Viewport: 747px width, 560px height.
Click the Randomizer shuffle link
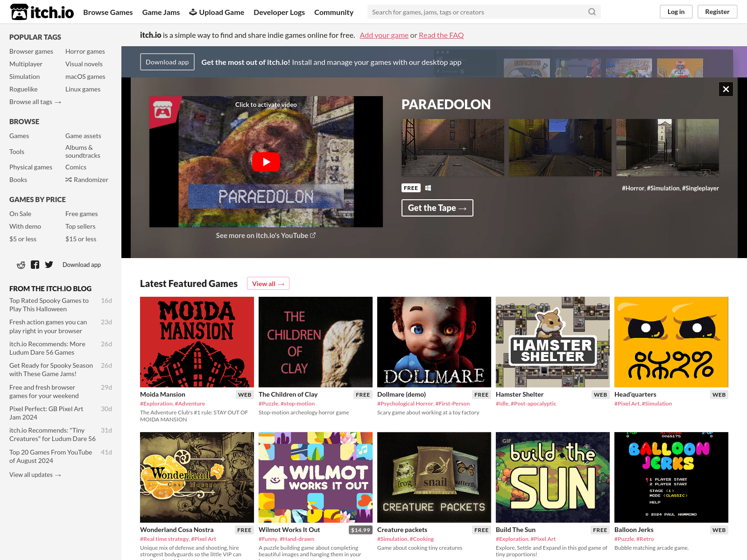click(x=87, y=180)
